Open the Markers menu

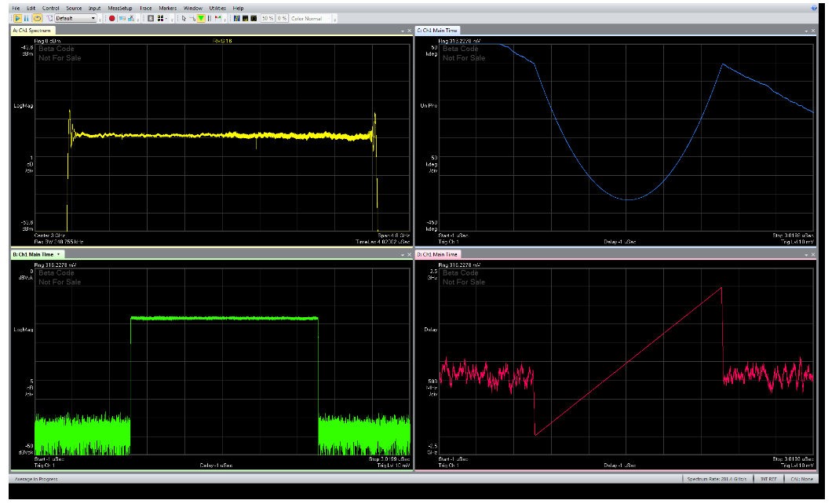167,8
